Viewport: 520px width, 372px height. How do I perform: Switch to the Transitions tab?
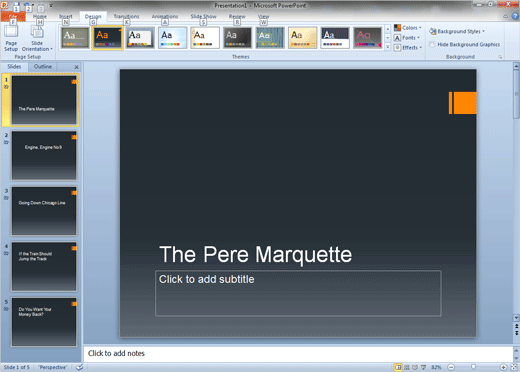tap(126, 16)
